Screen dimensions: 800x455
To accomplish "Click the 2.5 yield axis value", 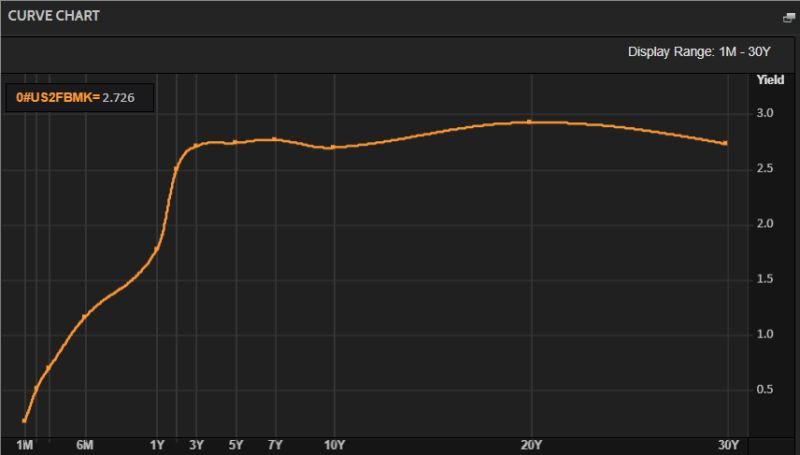I will (765, 168).
